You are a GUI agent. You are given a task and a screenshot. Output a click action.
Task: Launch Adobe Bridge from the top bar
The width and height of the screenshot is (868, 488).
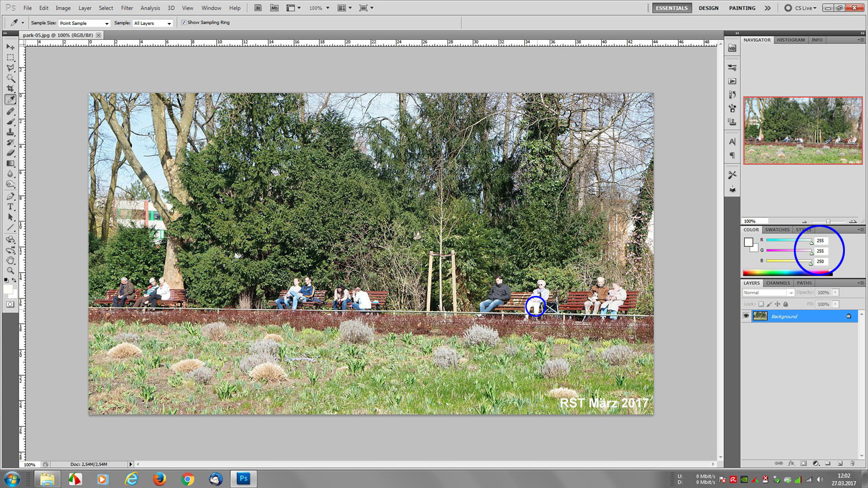click(x=258, y=8)
